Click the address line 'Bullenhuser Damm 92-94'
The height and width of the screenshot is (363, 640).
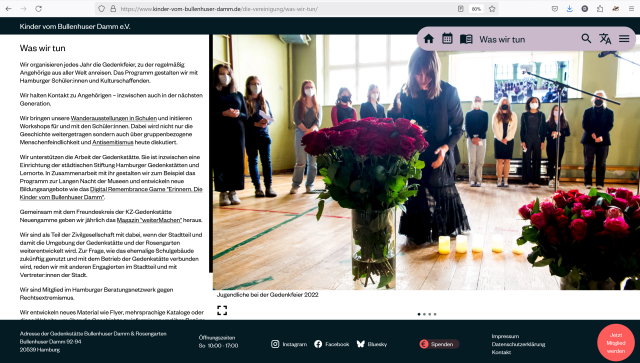pyautogui.click(x=50, y=342)
